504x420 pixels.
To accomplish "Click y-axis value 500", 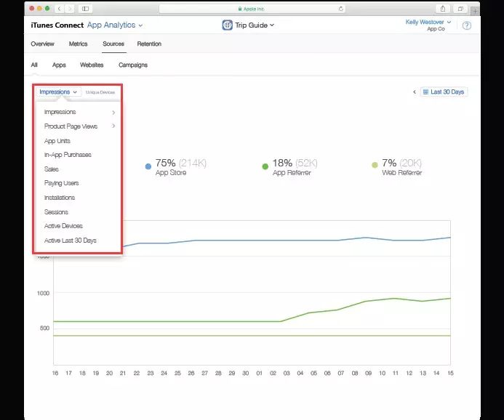I will click(x=44, y=328).
